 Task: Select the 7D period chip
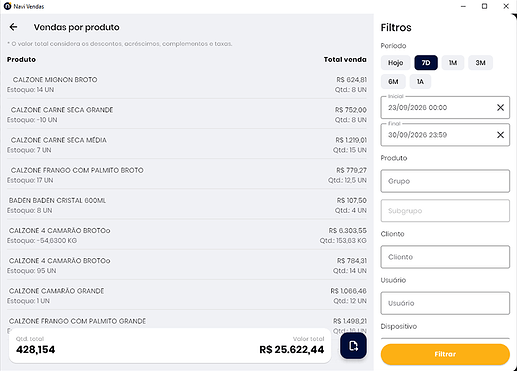pyautogui.click(x=426, y=63)
